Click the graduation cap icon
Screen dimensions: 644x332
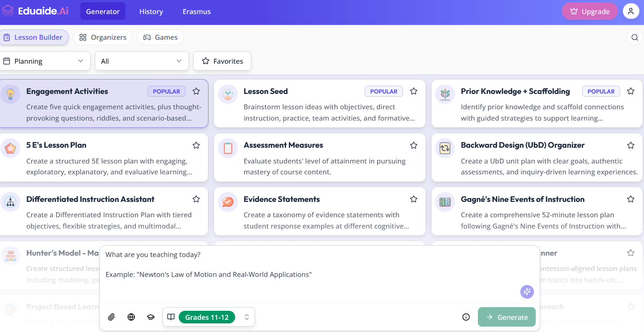tap(151, 317)
